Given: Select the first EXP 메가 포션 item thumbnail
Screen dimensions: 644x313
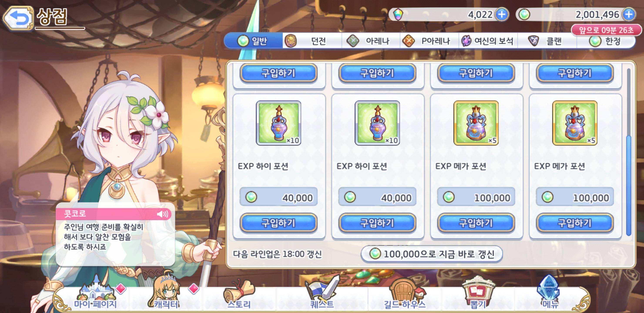Looking at the screenshot, I should pos(476,123).
